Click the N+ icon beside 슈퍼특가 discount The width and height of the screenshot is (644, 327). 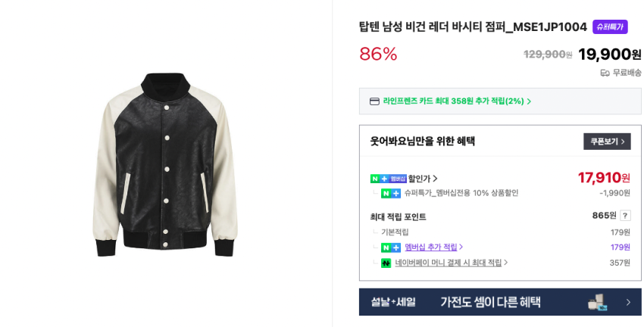coord(391,193)
